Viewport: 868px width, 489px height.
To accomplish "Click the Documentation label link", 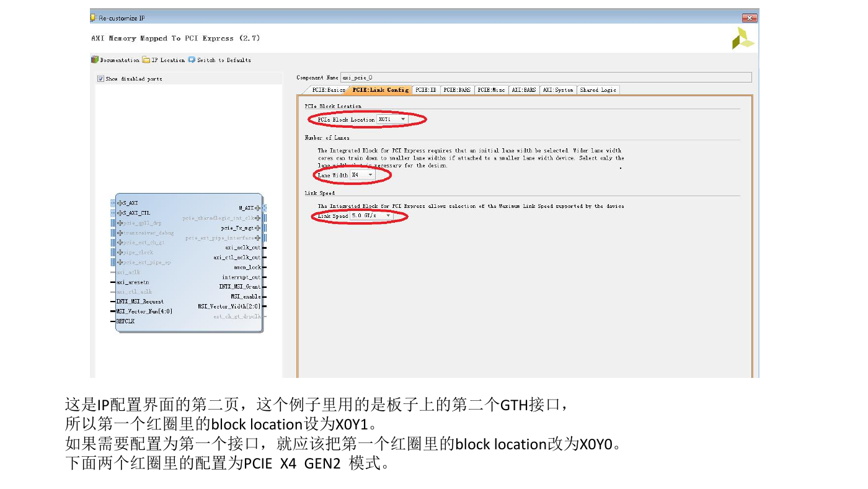I will (120, 60).
